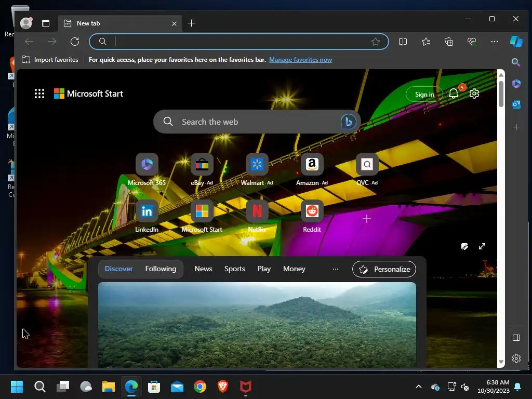Open Amazon quick link
This screenshot has width=532, height=399.
(x=312, y=169)
